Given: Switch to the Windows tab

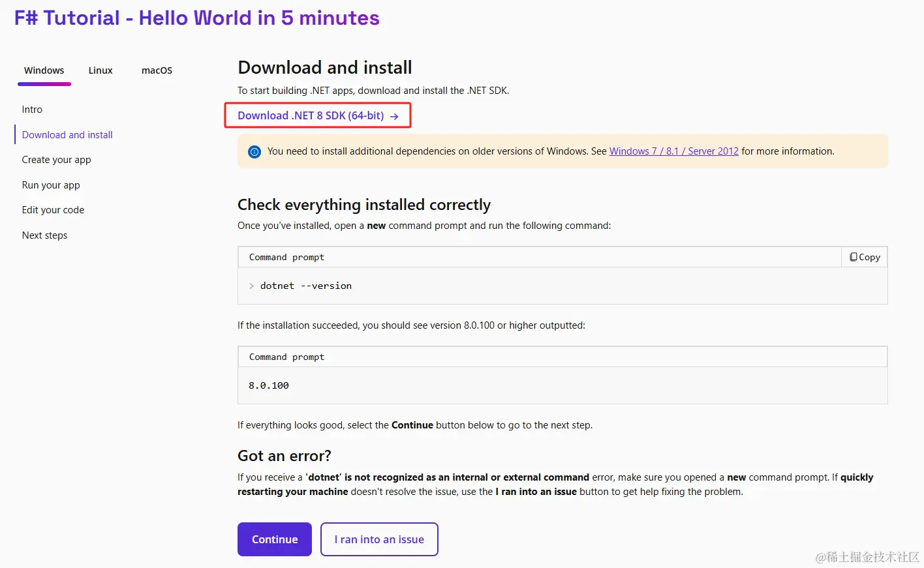Looking at the screenshot, I should [x=44, y=70].
